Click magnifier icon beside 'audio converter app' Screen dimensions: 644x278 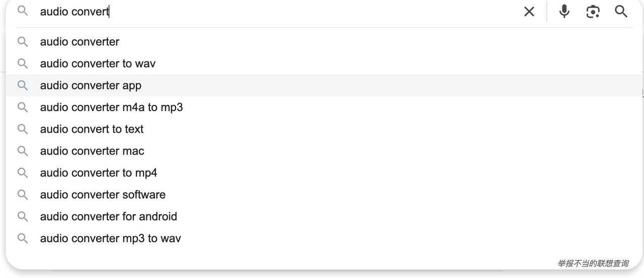(23, 85)
